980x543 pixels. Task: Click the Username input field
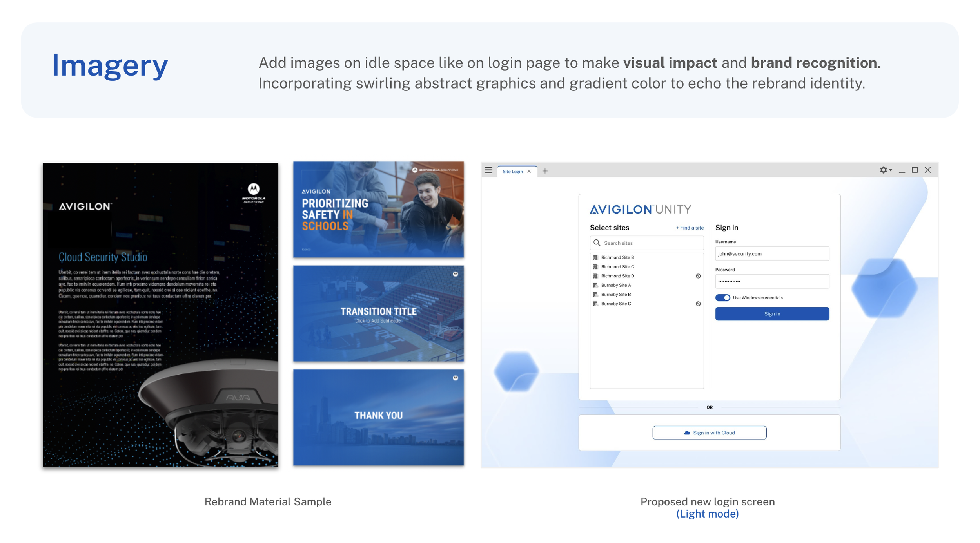click(771, 253)
